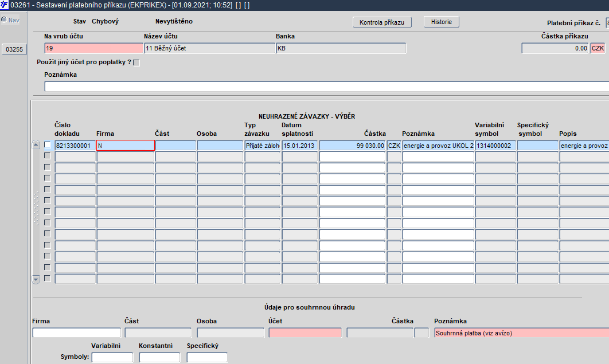Toggle 'Použít jiný účet pro poplatky' checkbox

coord(136,62)
